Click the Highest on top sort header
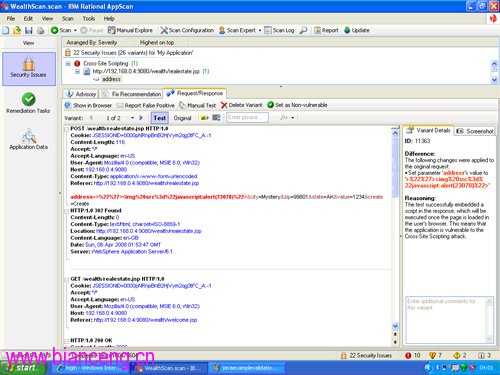Image resolution: width=500 pixels, height=375 pixels. pos(157,42)
